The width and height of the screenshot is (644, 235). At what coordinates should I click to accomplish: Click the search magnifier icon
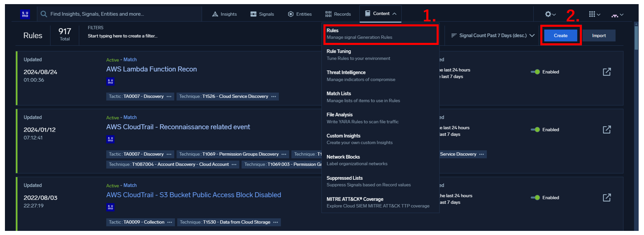(44, 14)
